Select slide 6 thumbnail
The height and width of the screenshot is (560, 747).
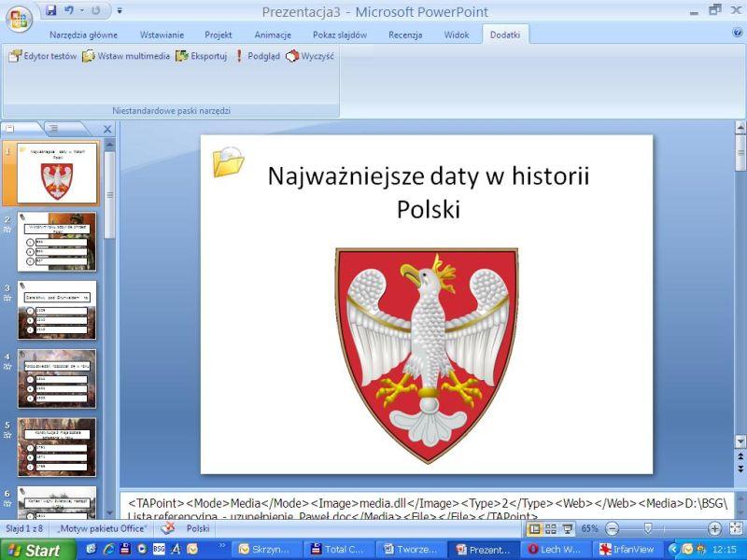click(x=57, y=502)
